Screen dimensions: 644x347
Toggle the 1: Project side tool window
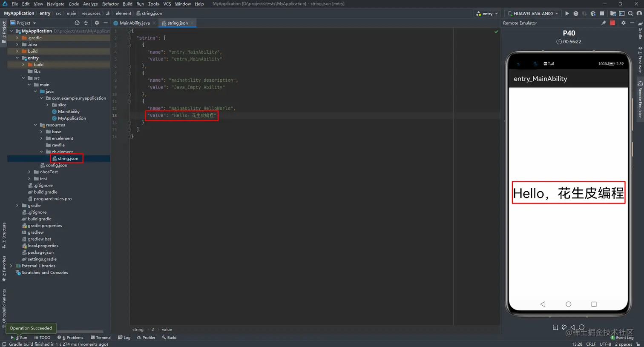click(x=4, y=32)
